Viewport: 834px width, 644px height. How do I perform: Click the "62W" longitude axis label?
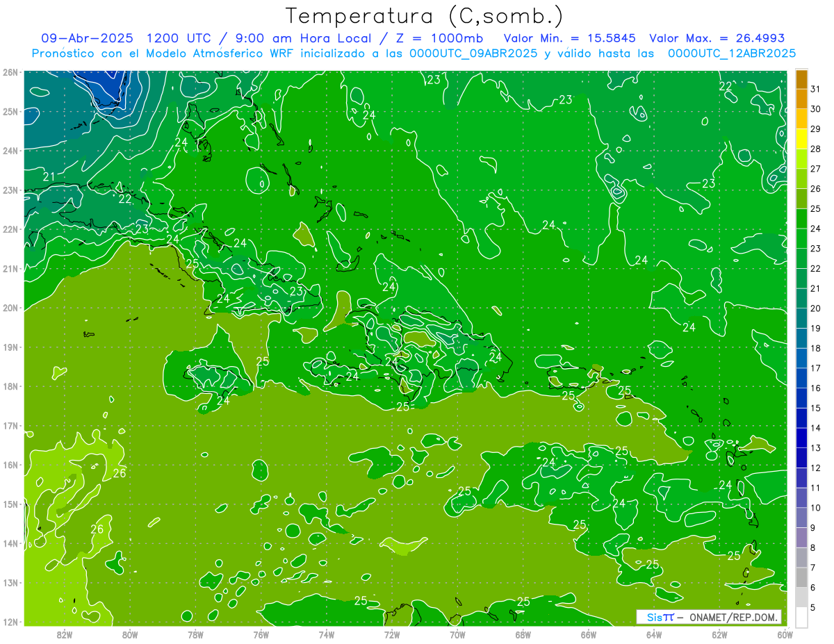point(719,635)
